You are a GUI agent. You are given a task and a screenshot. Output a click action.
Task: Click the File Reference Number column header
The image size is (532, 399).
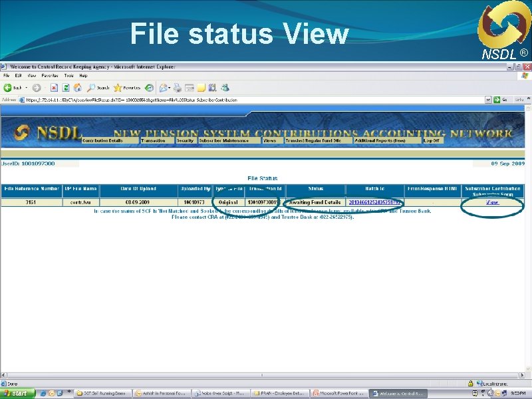(31, 191)
